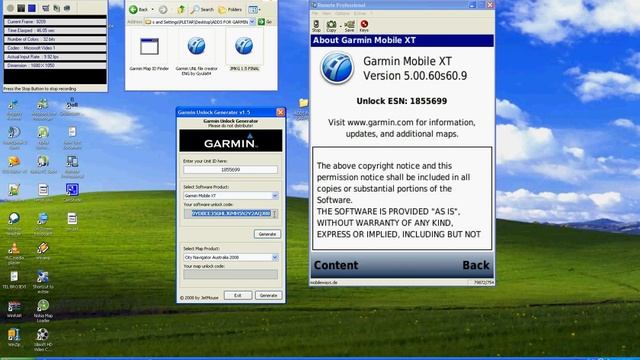
Task: Click the red Keys icon in Remote Professional
Action: 364,26
